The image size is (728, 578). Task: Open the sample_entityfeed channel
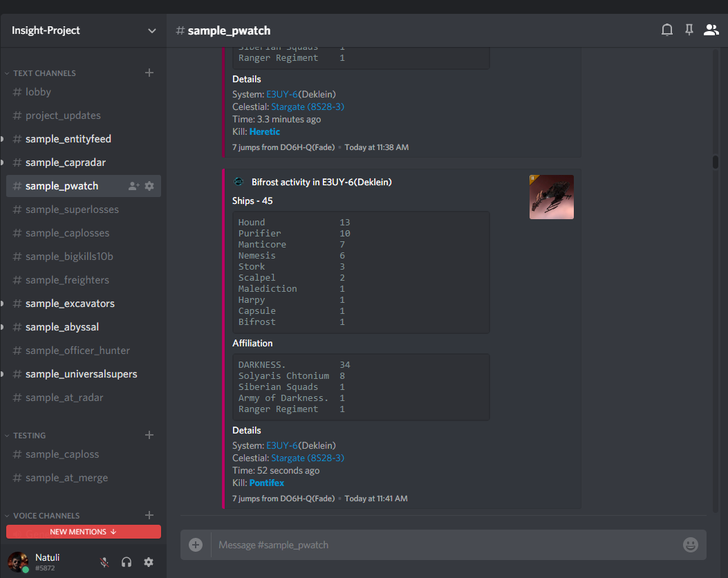pos(84,139)
